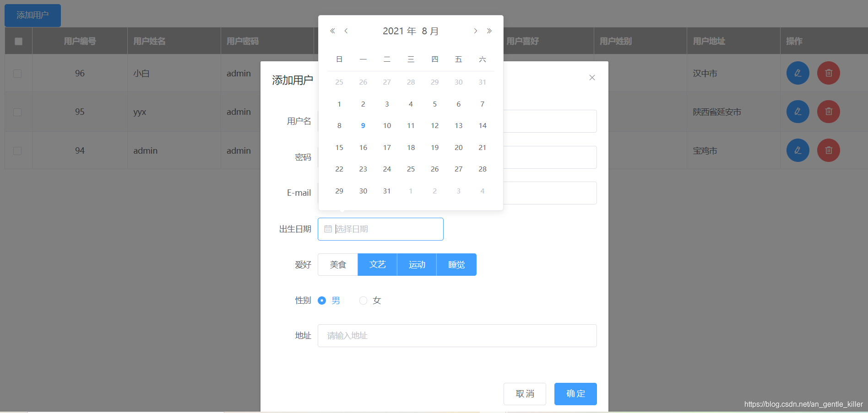This screenshot has height=413, width=868.
Task: Go to next month in date picker
Action: click(x=476, y=31)
